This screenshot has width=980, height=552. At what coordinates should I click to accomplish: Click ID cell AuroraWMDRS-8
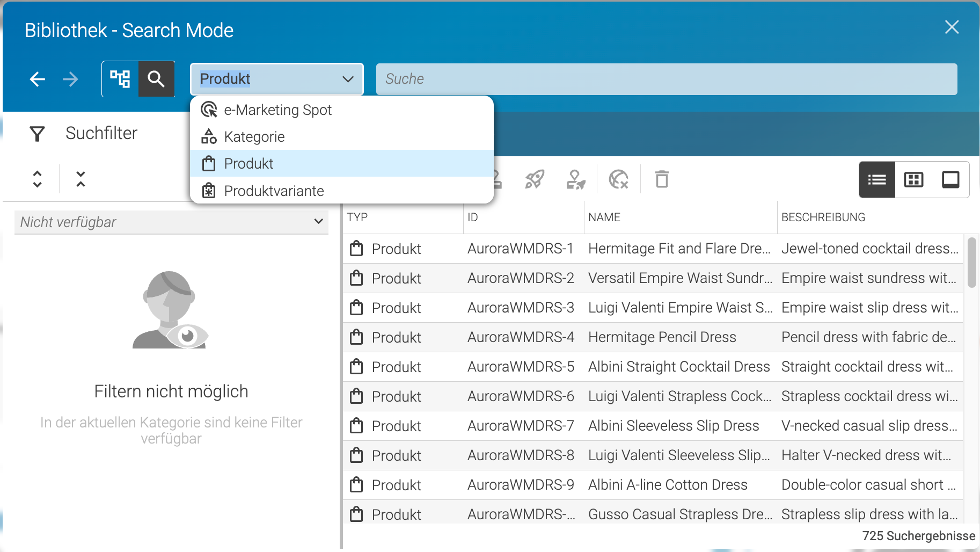[x=521, y=455]
